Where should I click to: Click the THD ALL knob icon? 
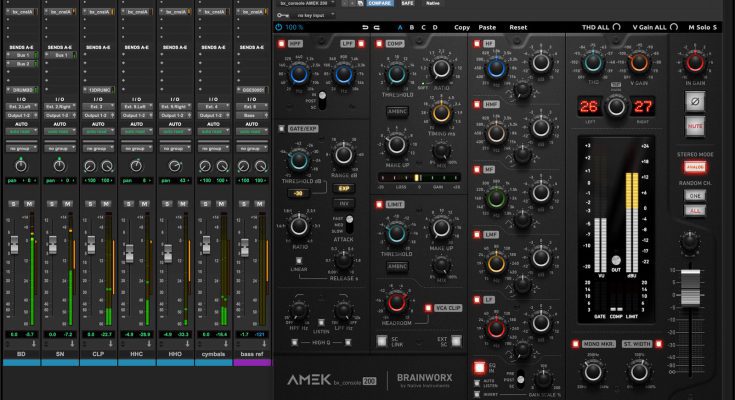click(616, 28)
